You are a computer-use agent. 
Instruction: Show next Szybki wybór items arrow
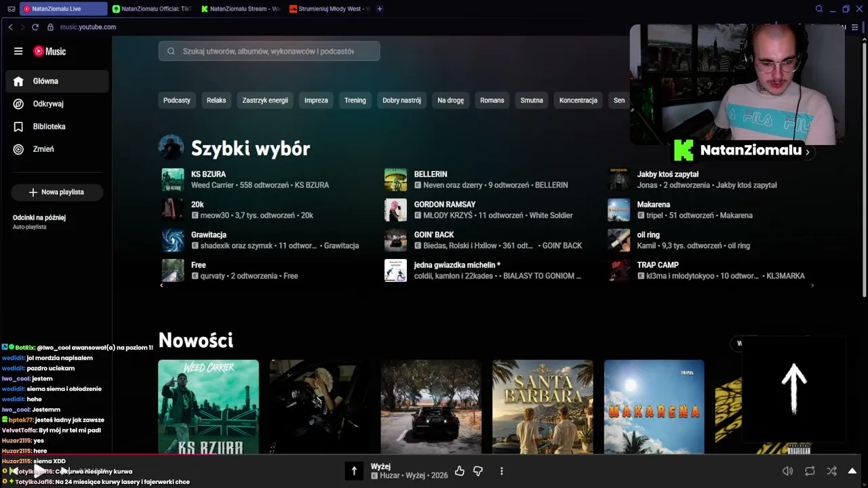click(812, 285)
